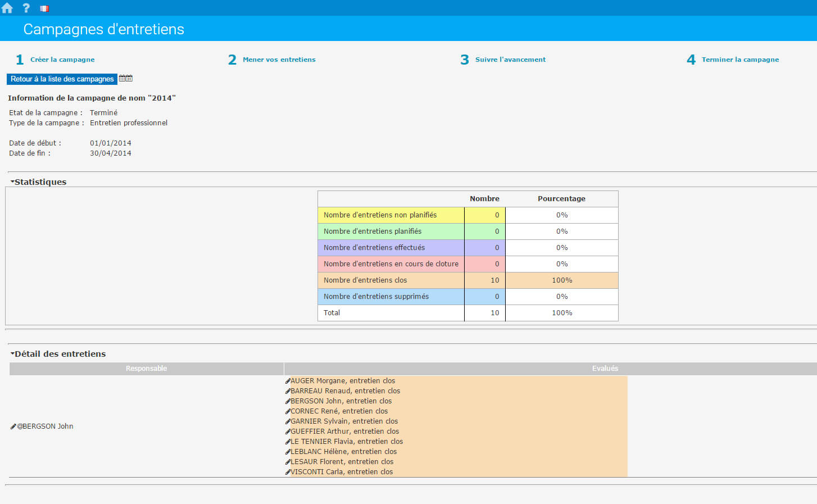
Task: Go to step 1 Créer la campagne
Action: pyautogui.click(x=55, y=60)
